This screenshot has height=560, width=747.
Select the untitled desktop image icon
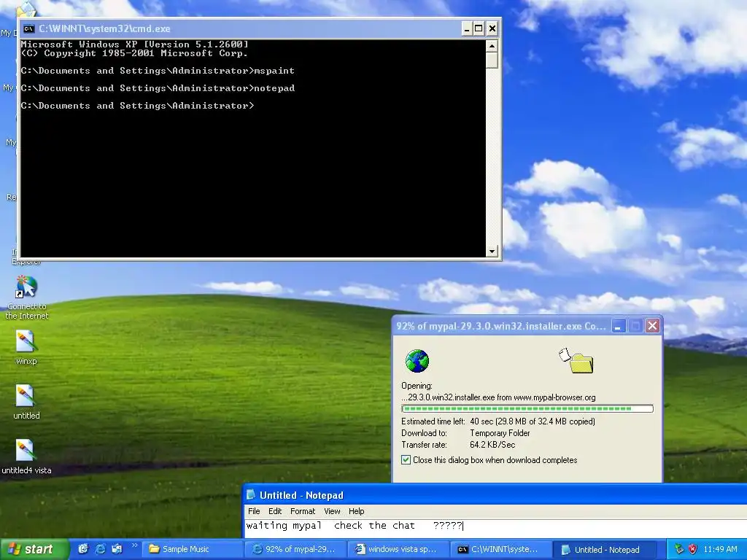pyautogui.click(x=26, y=402)
